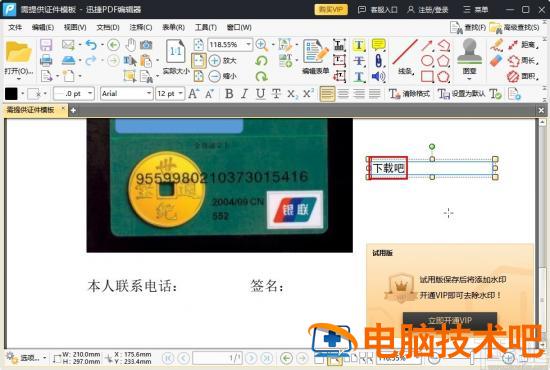The width and height of the screenshot is (550, 370).
Task: Click the black text color swatch
Action: click(11, 94)
